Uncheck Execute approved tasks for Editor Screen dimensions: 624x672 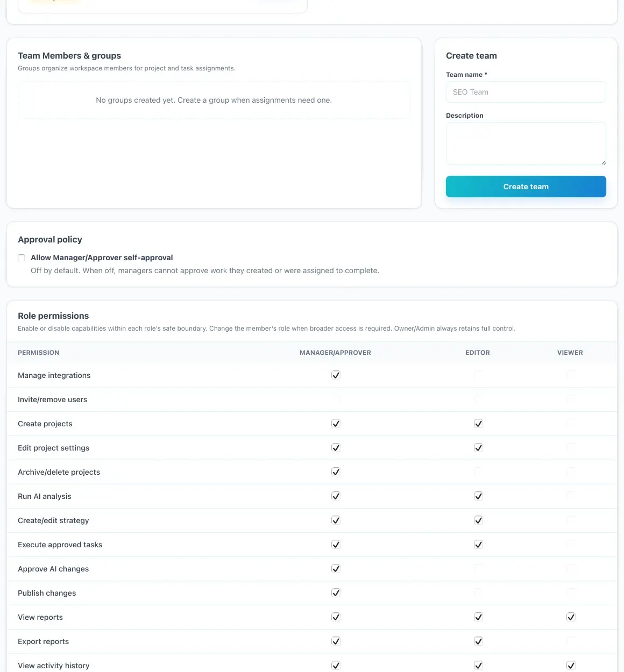point(478,545)
